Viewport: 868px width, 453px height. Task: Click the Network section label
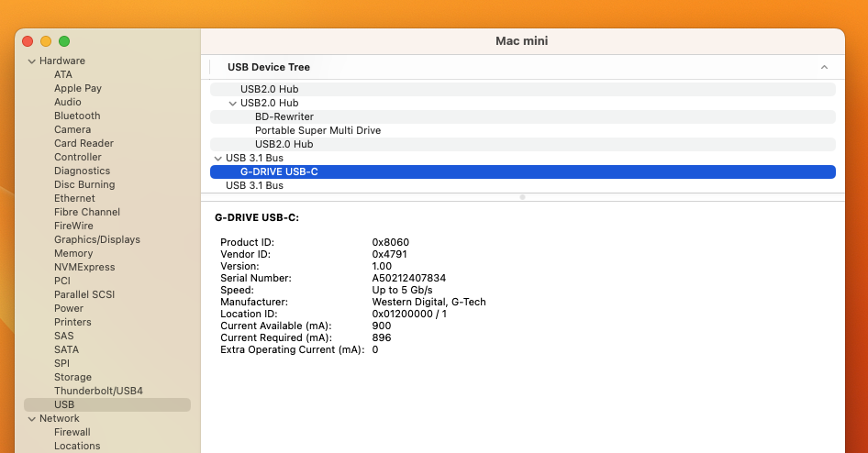[x=60, y=419]
